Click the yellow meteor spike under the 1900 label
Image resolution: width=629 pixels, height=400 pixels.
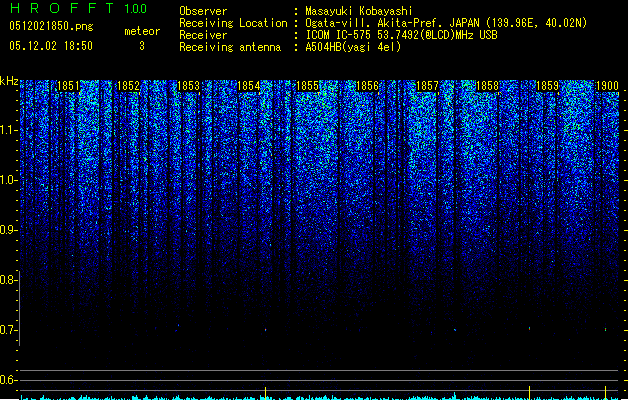pos(605,393)
